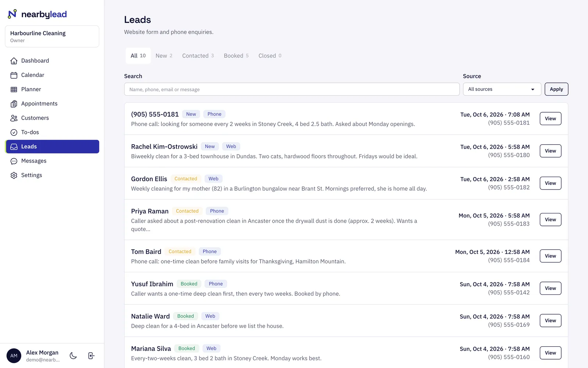Click the Messages chat bubble icon
This screenshot has height=368, width=588.
[x=14, y=161]
